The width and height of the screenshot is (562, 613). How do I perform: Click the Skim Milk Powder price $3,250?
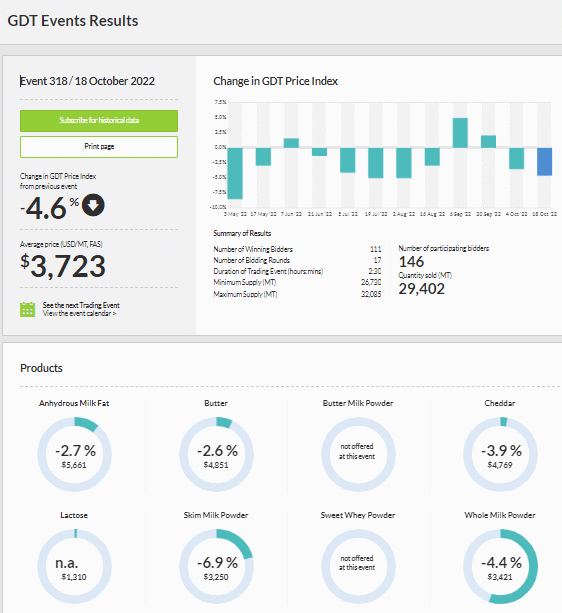(216, 577)
